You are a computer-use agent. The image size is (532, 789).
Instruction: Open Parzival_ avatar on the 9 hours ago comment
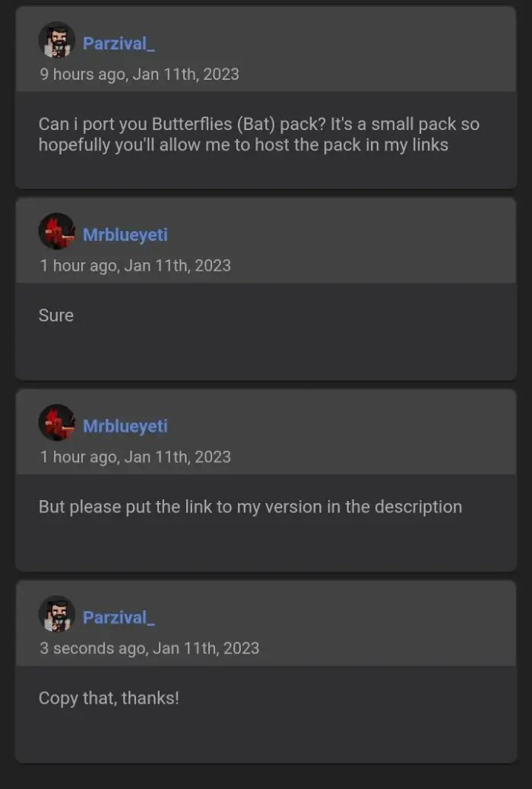point(57,40)
